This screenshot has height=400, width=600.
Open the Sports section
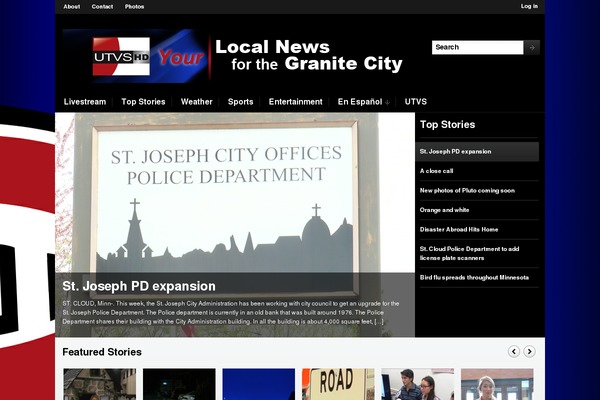coord(240,102)
